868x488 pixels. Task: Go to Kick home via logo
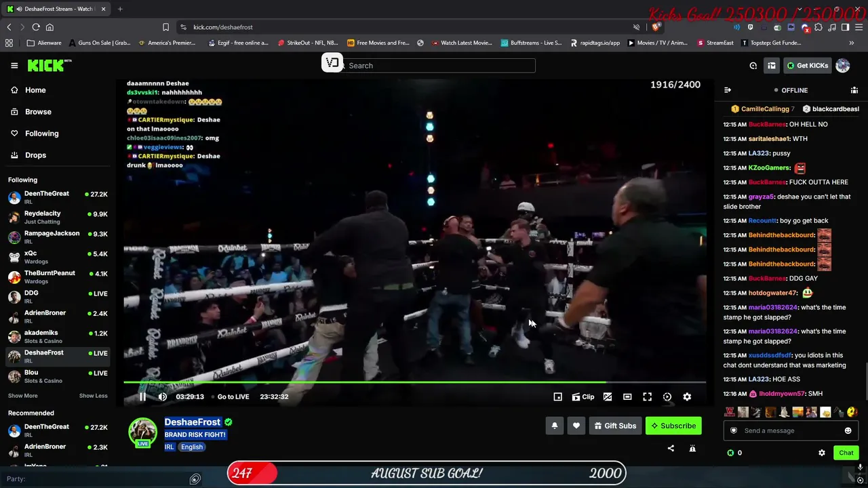click(49, 65)
